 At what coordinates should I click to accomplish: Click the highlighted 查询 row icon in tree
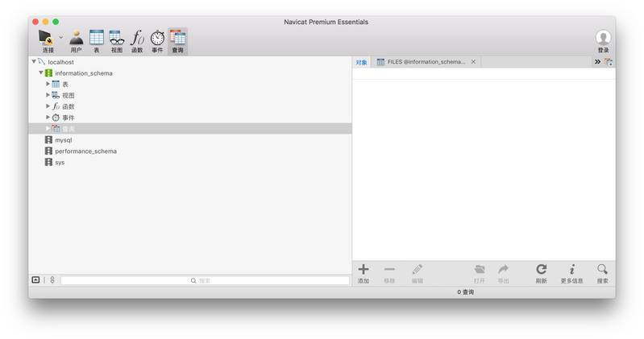pyautogui.click(x=56, y=129)
